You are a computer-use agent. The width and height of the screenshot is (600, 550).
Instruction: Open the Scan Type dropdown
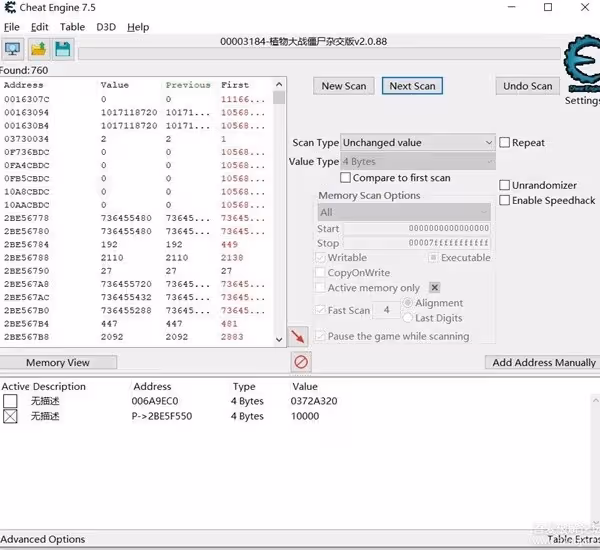click(x=418, y=142)
